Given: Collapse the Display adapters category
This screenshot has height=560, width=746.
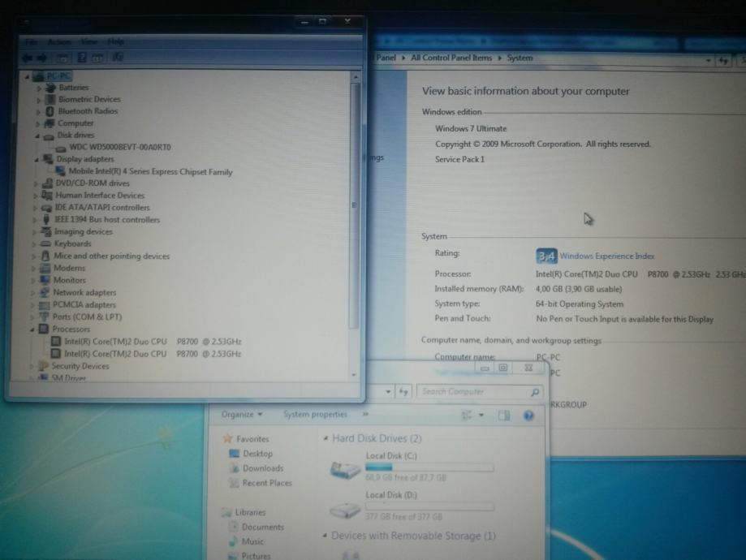Looking at the screenshot, I should point(37,160).
